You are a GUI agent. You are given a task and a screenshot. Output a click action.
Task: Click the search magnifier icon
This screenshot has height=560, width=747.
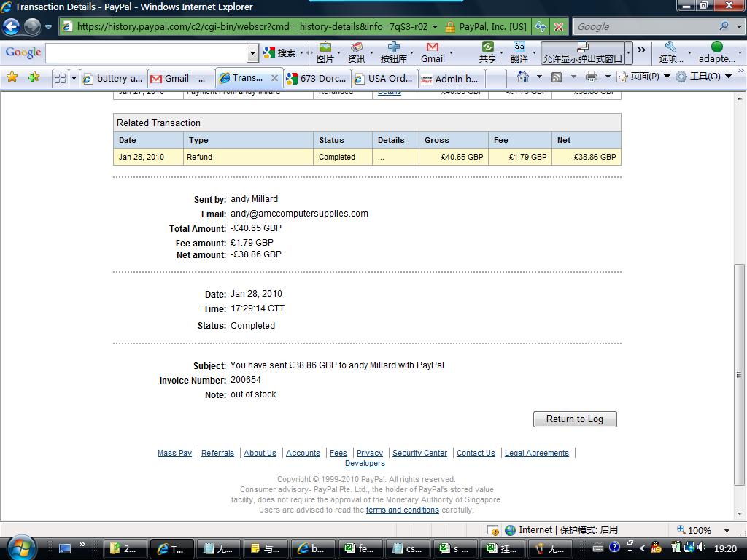[724, 26]
